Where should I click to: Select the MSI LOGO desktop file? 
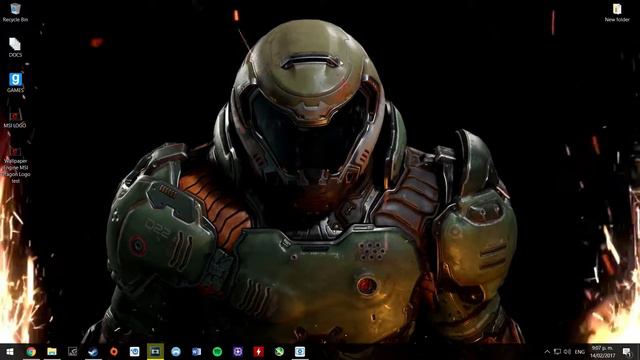[x=15, y=119]
